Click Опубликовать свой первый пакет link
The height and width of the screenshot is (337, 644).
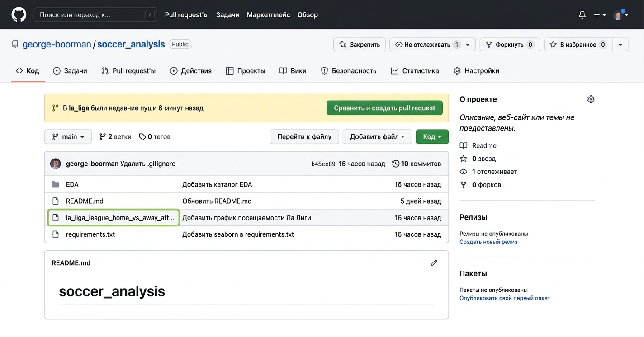(505, 298)
